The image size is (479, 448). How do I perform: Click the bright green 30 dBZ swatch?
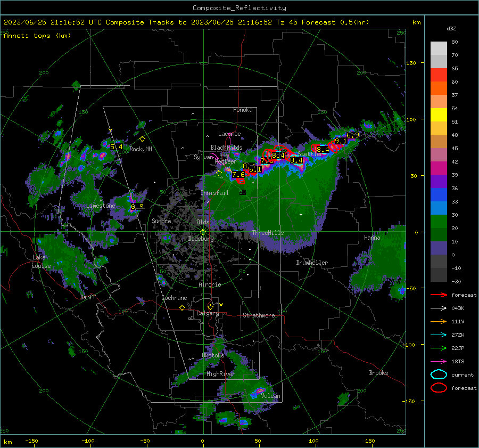coord(439,222)
